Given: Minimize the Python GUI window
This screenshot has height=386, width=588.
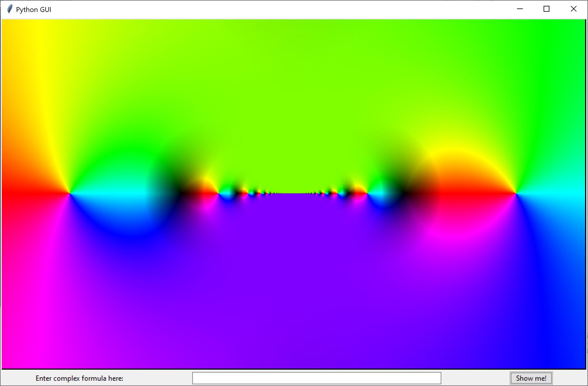Looking at the screenshot, I should pyautogui.click(x=520, y=9).
